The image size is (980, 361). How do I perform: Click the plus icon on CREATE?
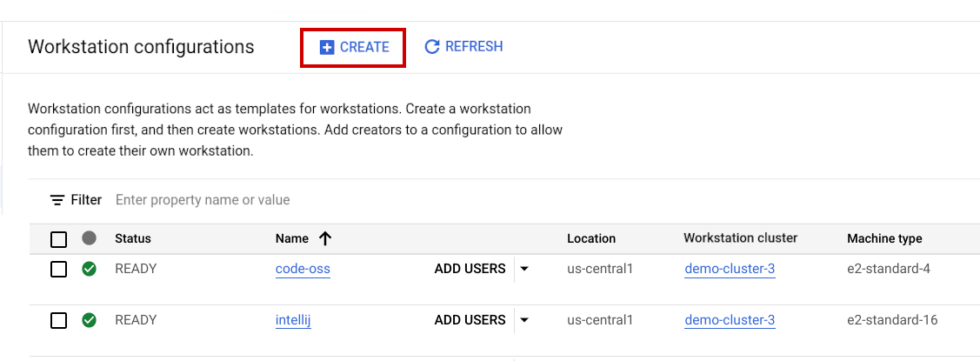327,47
